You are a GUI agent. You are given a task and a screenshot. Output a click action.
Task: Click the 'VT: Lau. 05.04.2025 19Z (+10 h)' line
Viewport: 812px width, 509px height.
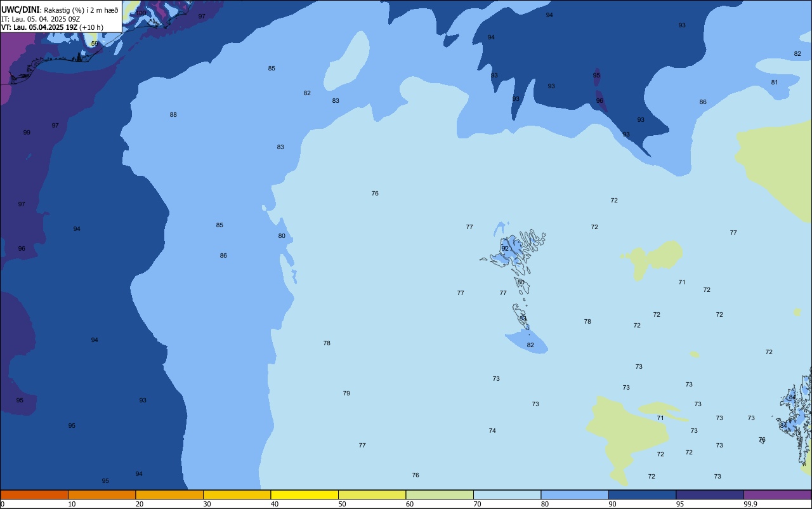(52, 27)
